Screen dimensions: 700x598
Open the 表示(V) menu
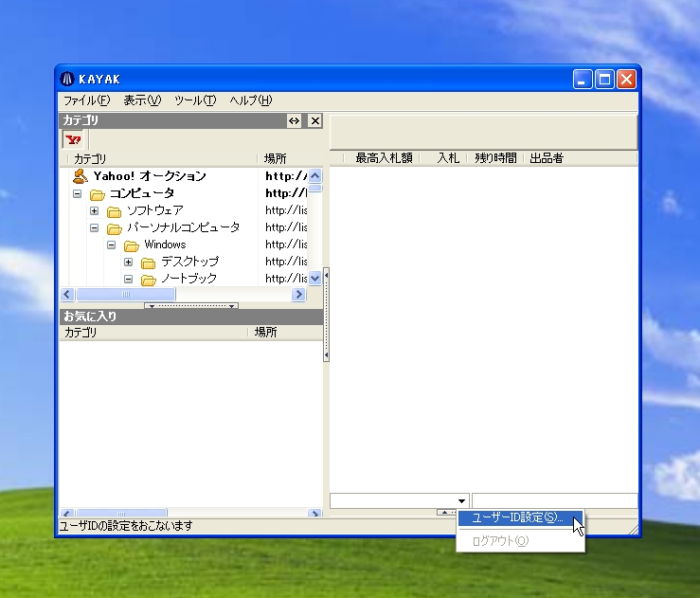point(142,100)
